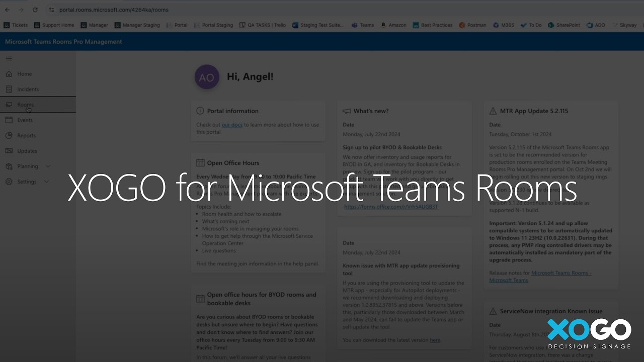Click 'Known issue with MTR app update provisioning tool'
Image resolution: width=644 pixels, height=362 pixels.
pos(401,269)
